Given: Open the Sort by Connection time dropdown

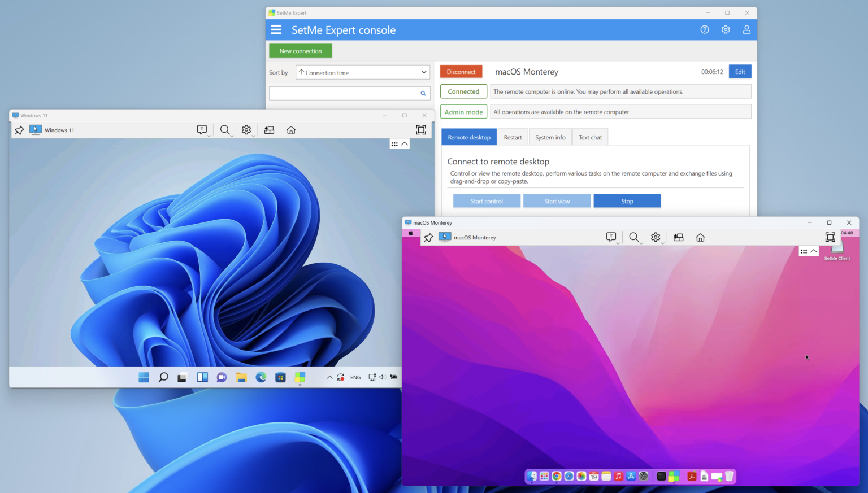Looking at the screenshot, I should coord(363,72).
